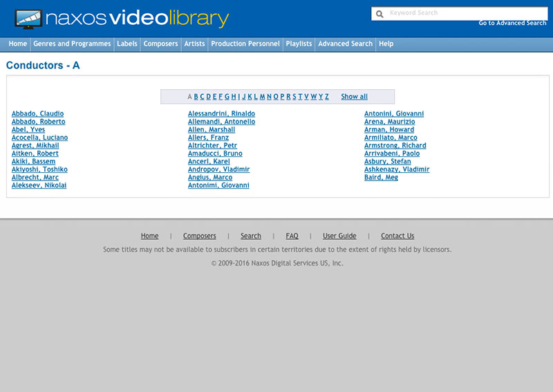Open conductor Abbado, Claudio

click(37, 113)
